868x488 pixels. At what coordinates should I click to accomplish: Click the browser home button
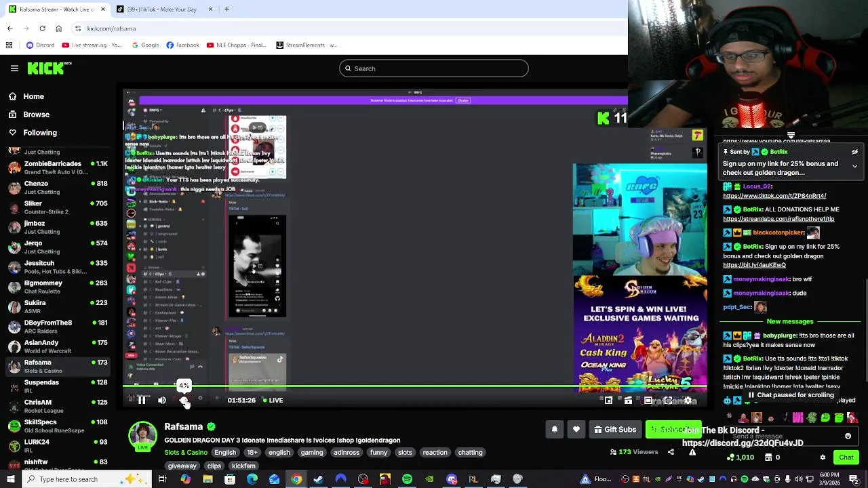[x=58, y=28]
